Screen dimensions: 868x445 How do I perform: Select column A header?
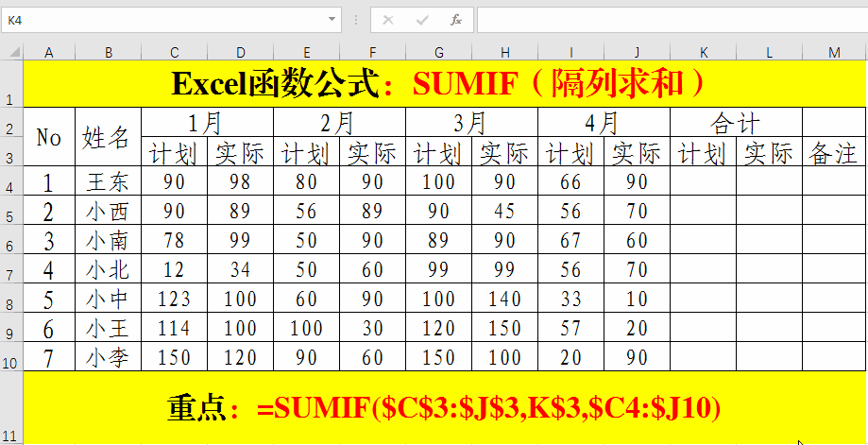point(49,53)
